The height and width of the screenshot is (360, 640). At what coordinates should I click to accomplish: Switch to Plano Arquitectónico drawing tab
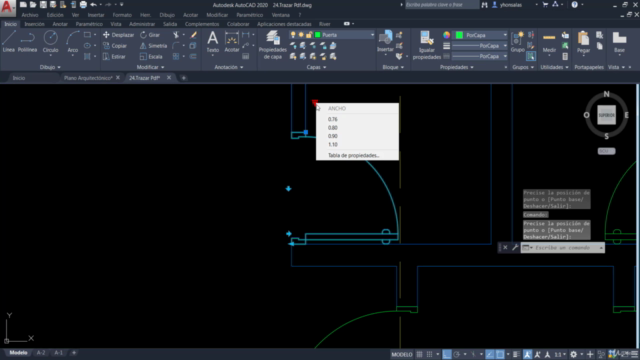[88, 78]
